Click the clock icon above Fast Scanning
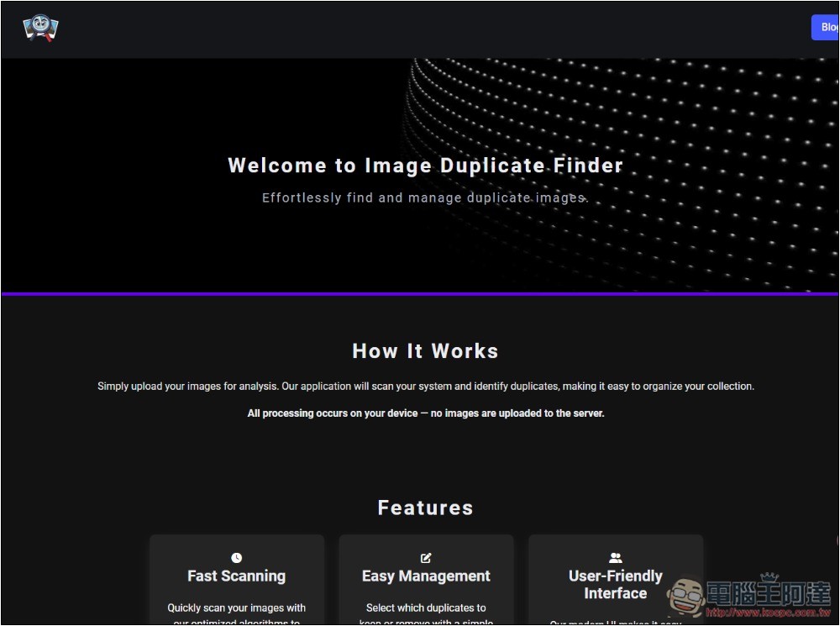 click(x=236, y=558)
